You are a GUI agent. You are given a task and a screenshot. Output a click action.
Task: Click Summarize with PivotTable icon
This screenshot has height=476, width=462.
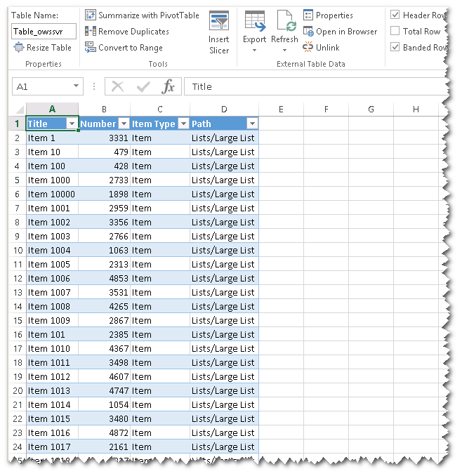coord(90,15)
